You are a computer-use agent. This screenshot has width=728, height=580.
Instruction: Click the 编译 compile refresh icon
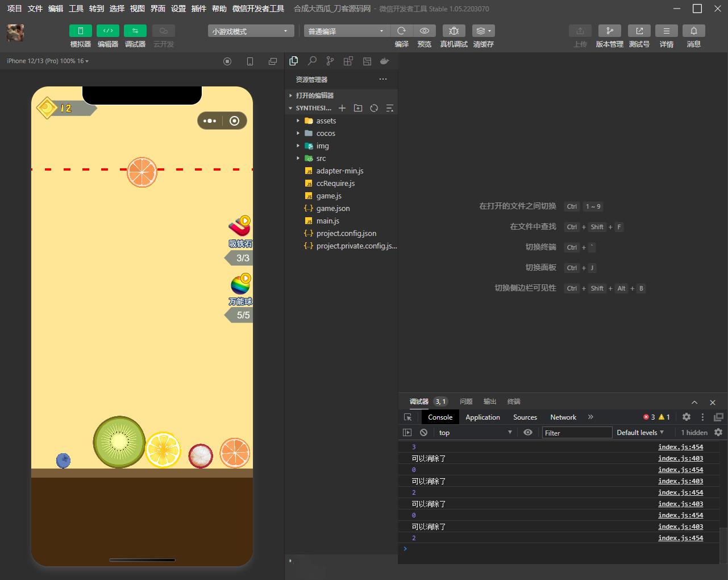pos(402,31)
